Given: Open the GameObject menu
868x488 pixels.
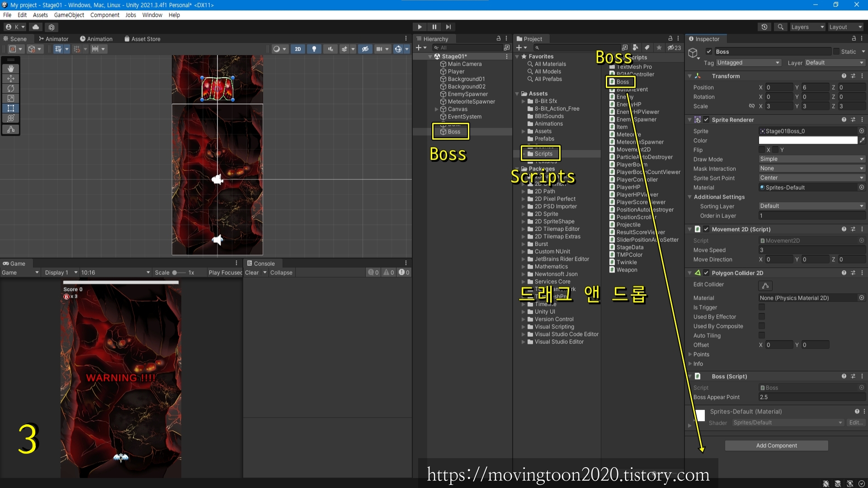Looking at the screenshot, I should [69, 15].
